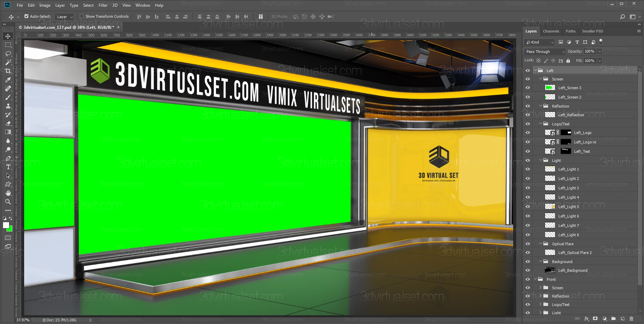The width and height of the screenshot is (644, 324).
Task: Click the zoom percentage field 37.97%
Action: [23, 320]
